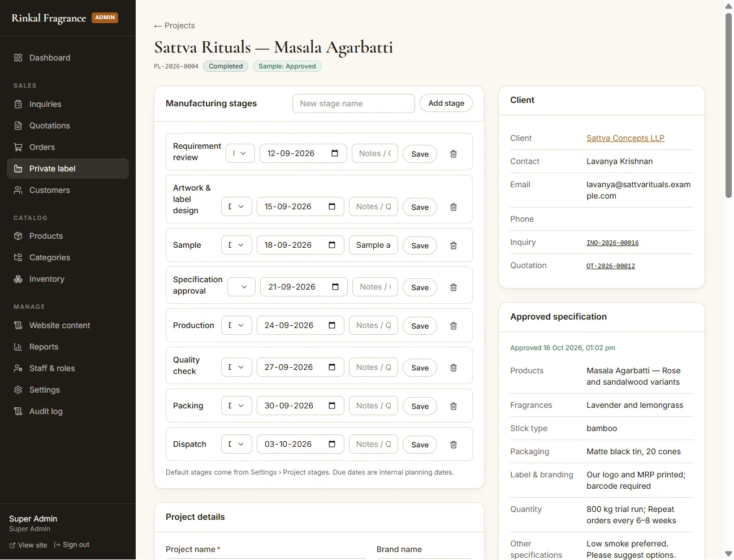
Task: Open calendar picker for Specification approval date
Action: coord(335,287)
